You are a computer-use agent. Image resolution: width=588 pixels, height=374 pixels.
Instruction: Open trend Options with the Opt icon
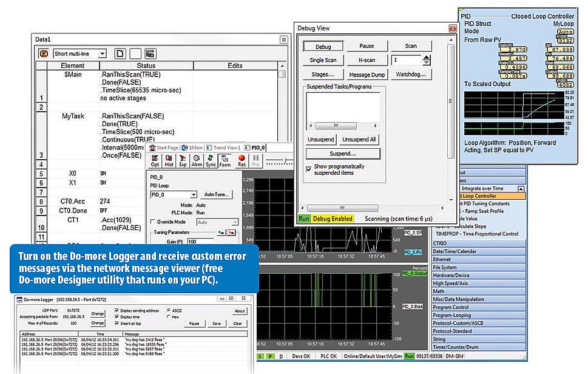coord(155,161)
